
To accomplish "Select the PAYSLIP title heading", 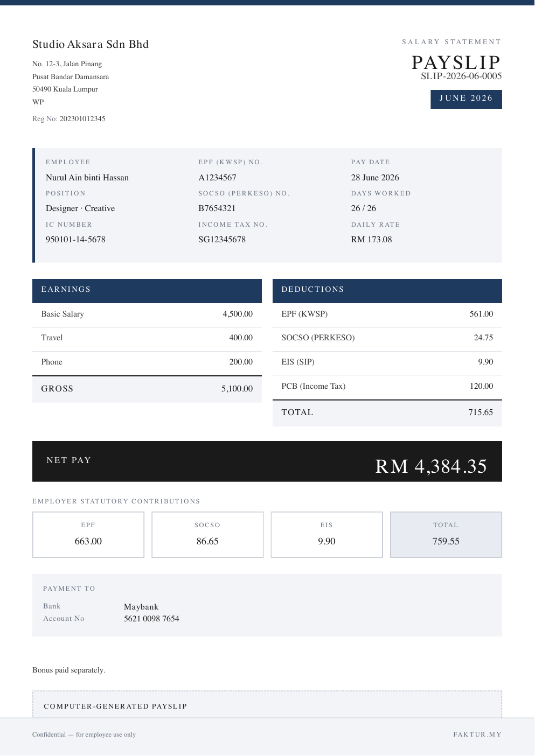I will click(457, 62).
